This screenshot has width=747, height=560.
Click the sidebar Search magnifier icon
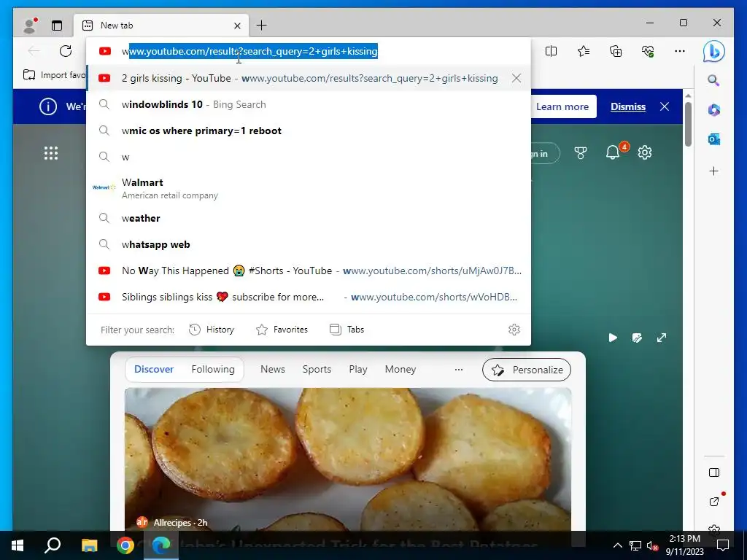(713, 80)
